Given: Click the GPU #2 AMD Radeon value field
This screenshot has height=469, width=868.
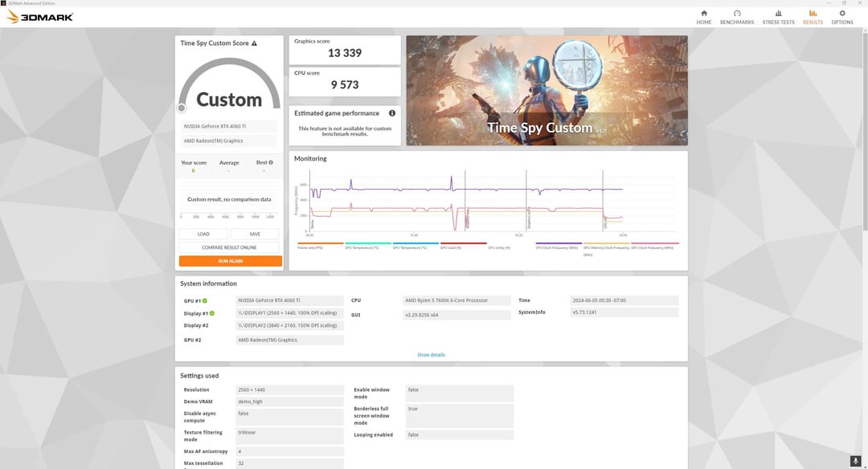Looking at the screenshot, I should point(289,341).
